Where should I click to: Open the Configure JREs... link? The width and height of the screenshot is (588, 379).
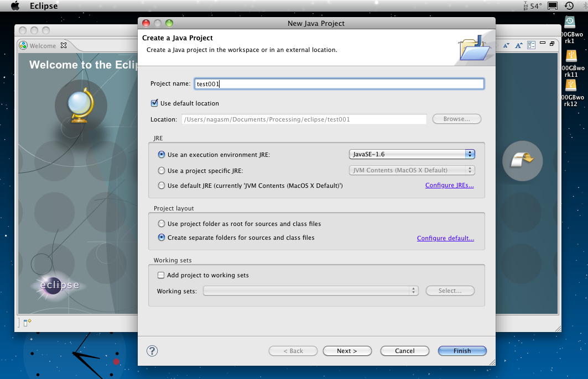click(x=449, y=185)
